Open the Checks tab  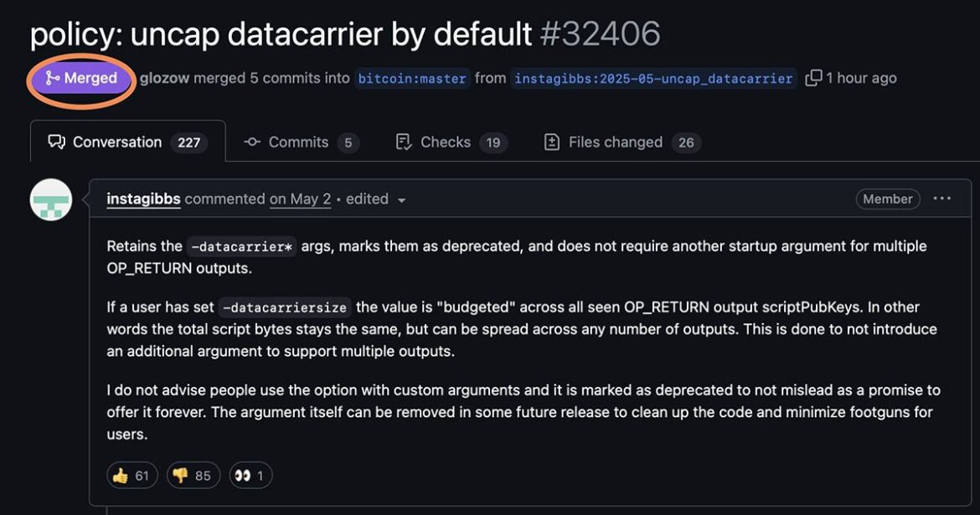pos(451,142)
